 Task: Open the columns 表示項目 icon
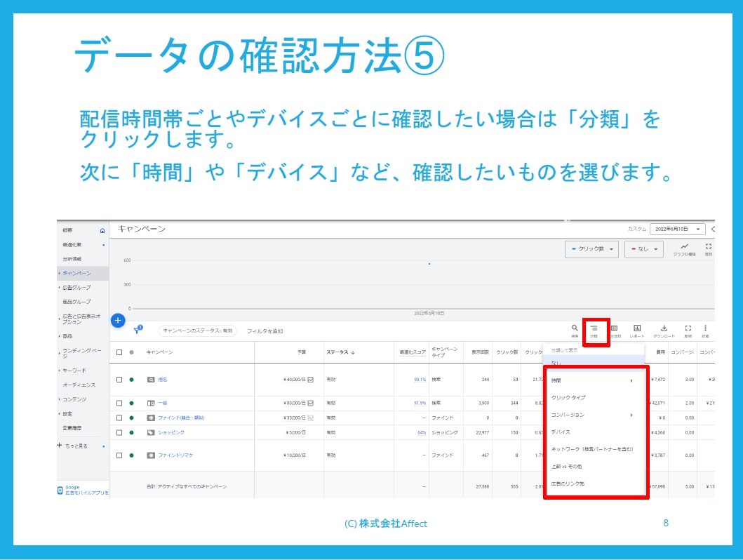click(614, 328)
